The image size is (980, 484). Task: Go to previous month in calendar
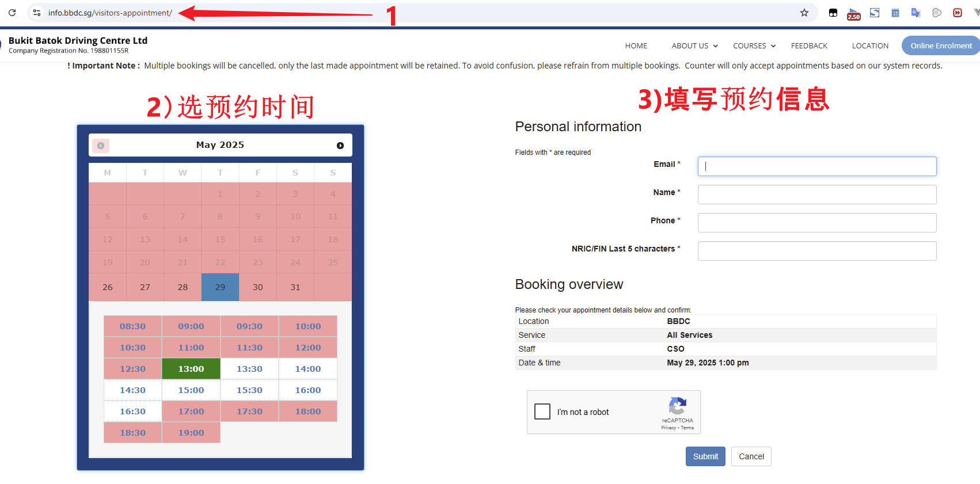tap(101, 146)
